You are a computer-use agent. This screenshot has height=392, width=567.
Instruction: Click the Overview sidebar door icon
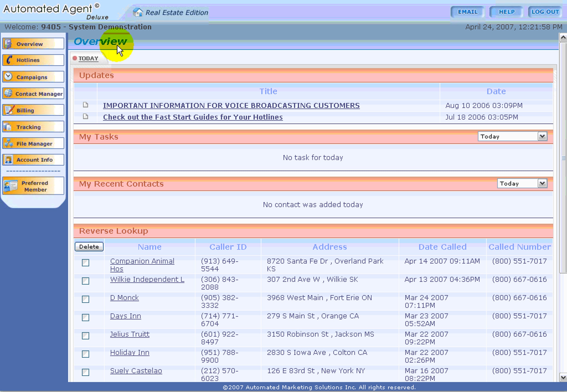(x=8, y=44)
